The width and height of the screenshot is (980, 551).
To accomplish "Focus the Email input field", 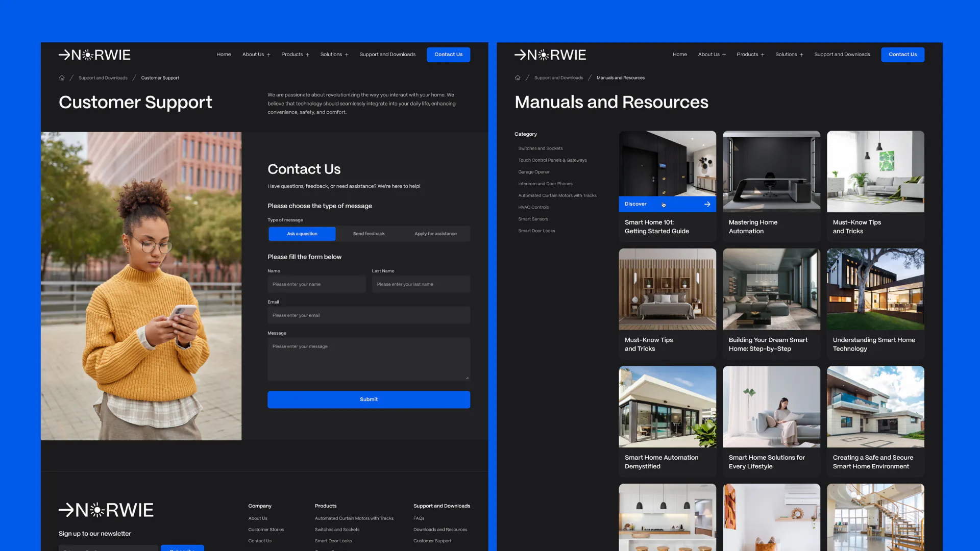I will [369, 315].
